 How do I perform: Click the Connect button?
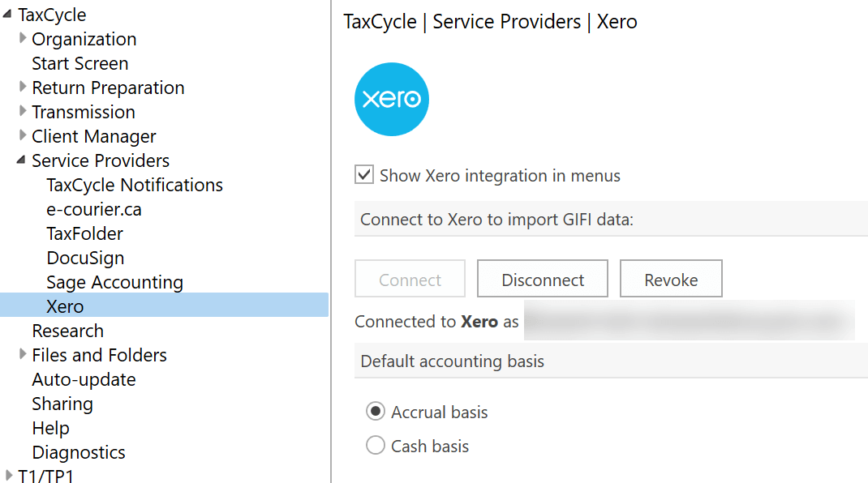pyautogui.click(x=410, y=279)
